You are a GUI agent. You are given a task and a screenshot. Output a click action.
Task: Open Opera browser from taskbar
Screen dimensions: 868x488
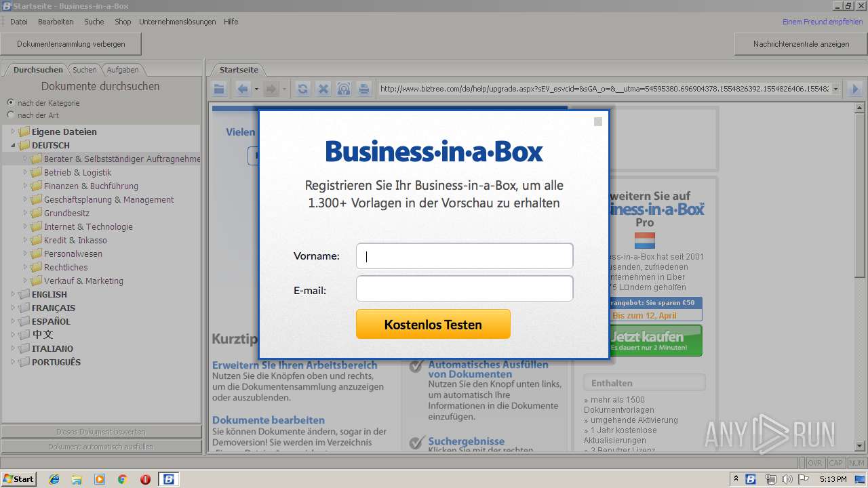click(145, 479)
